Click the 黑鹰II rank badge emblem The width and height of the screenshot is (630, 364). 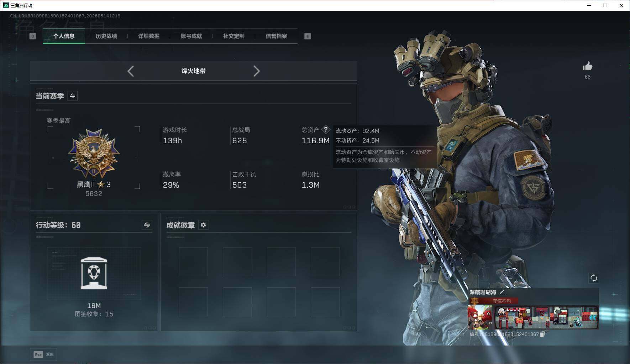coord(94,153)
